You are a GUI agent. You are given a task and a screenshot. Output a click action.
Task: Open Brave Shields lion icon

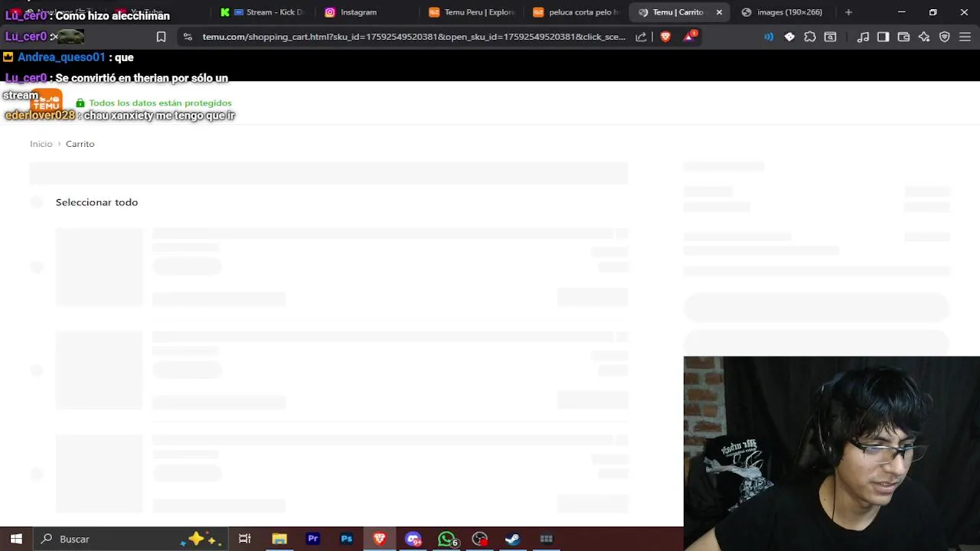[x=665, y=37]
